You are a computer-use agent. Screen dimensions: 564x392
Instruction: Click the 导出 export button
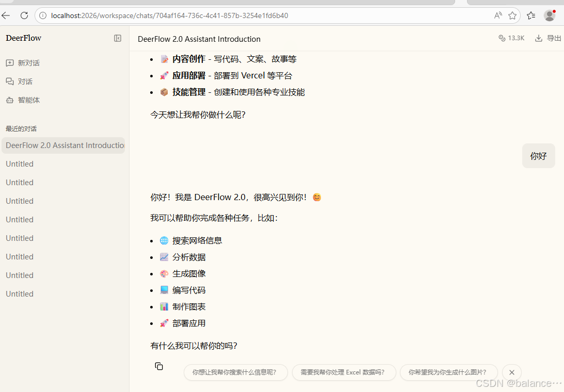548,38
